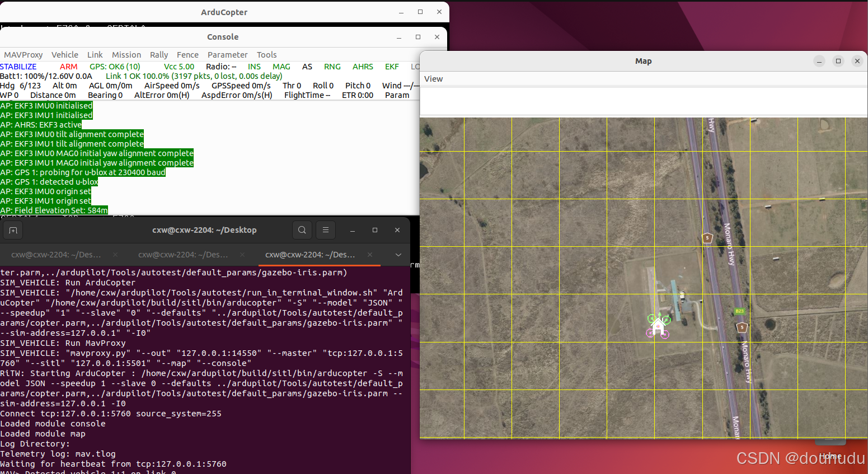Click the GPS: OK6 indicator
Image resolution: width=868 pixels, height=474 pixels.
click(x=115, y=66)
